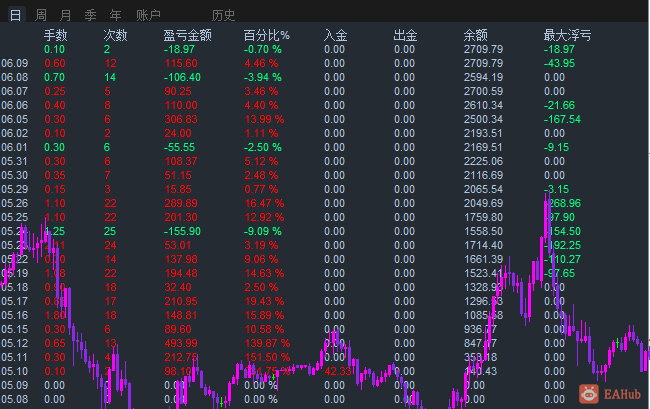Viewport: 650px width, 409px height.
Task: Open the 月 (monthly) tab
Action: pyautogui.click(x=65, y=15)
